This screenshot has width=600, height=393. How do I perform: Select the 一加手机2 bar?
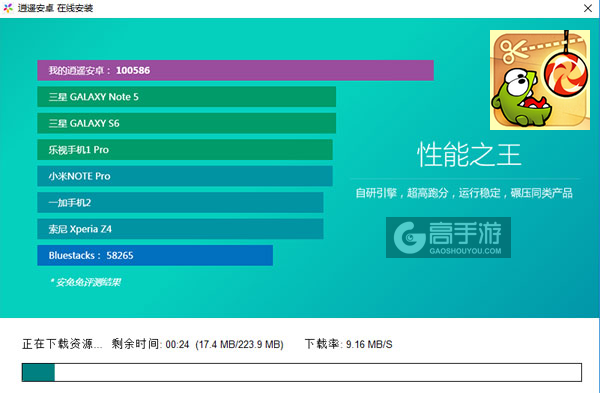[180, 202]
